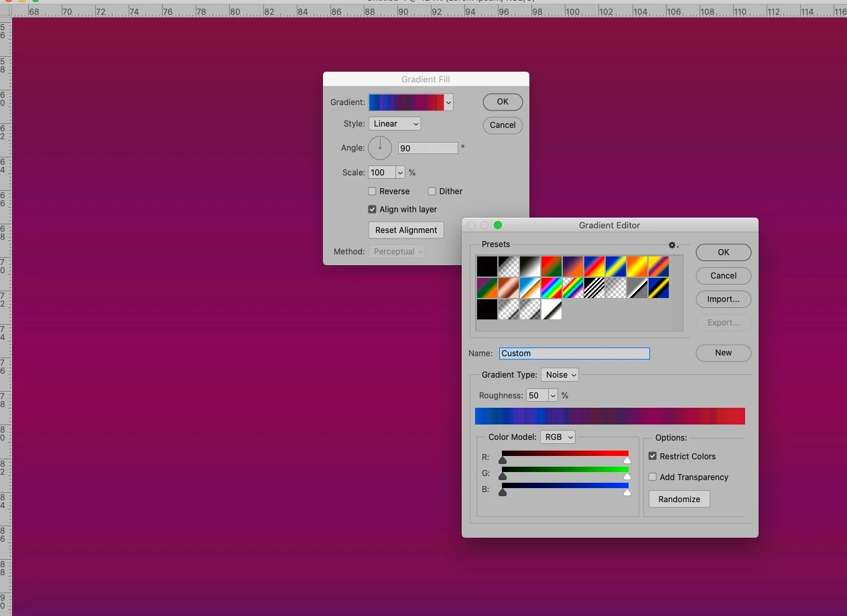The image size is (847, 616).
Task: Select the gray, black, gray gradient preset
Action: pyautogui.click(x=637, y=288)
